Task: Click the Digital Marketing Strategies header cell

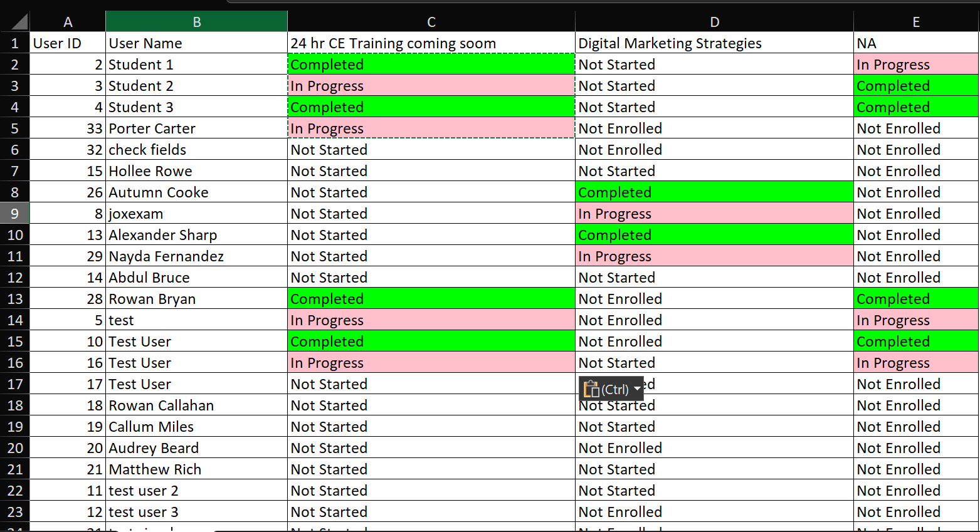Action: [x=714, y=43]
